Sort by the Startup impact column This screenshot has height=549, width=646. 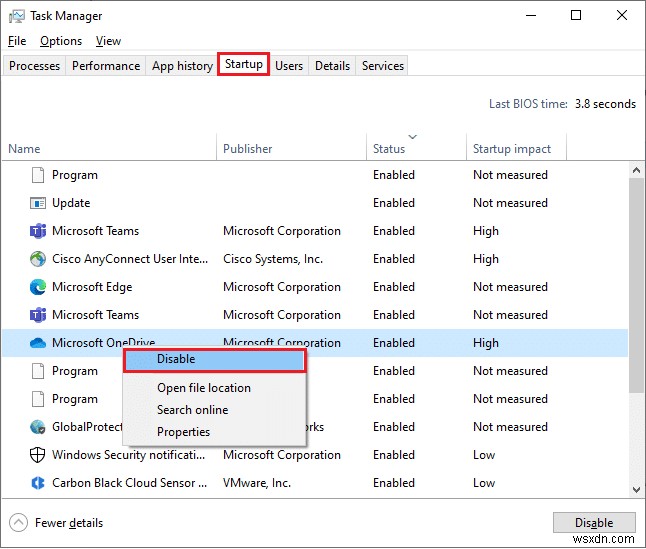click(x=512, y=149)
